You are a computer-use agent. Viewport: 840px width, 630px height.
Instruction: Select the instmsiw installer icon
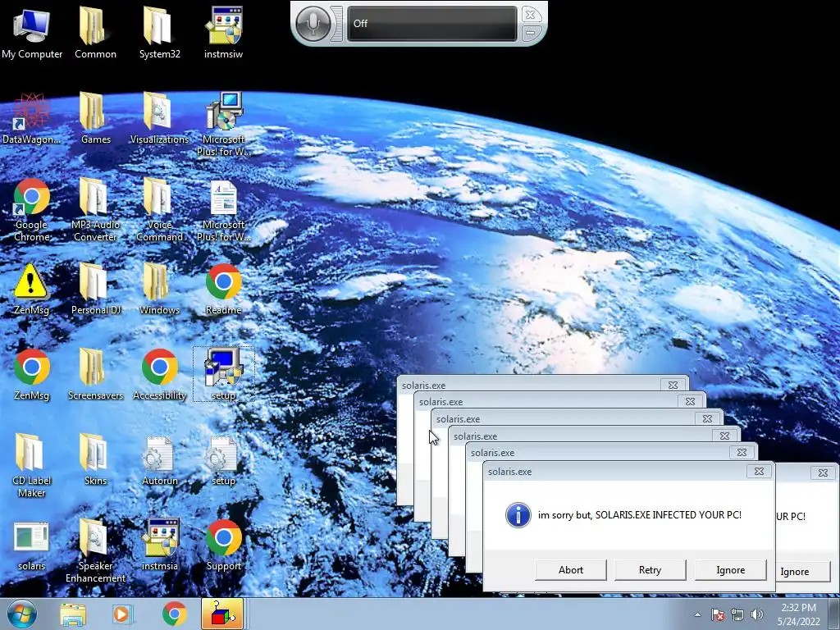[x=223, y=32]
